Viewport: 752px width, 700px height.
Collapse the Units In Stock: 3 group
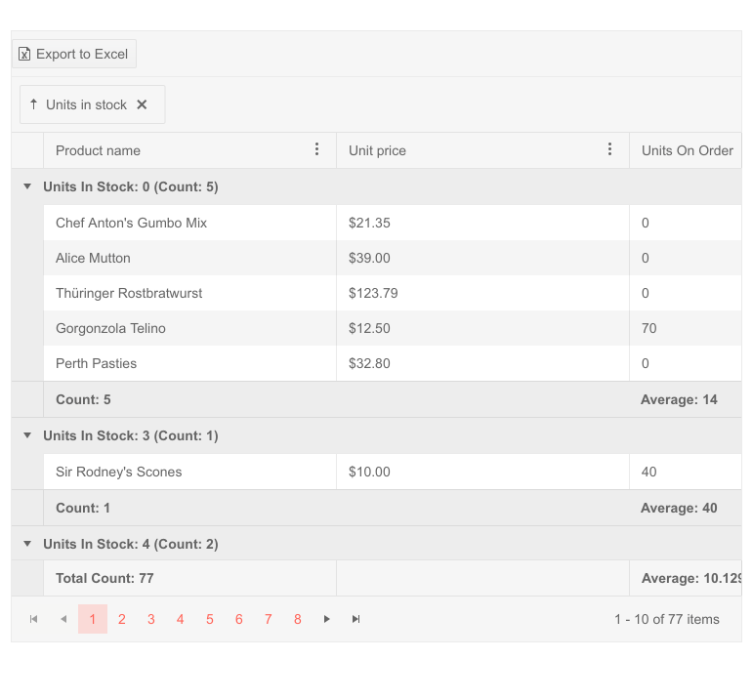[27, 435]
